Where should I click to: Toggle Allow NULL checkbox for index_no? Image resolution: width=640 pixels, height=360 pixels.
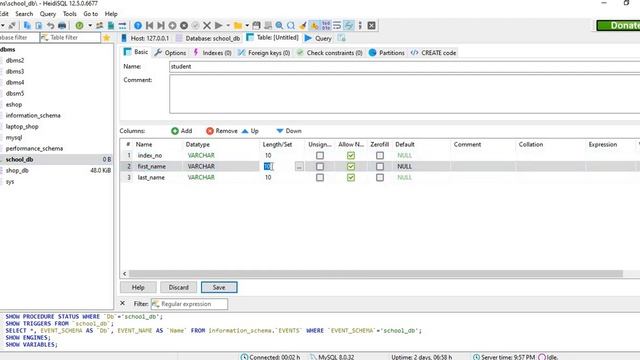pyautogui.click(x=351, y=156)
